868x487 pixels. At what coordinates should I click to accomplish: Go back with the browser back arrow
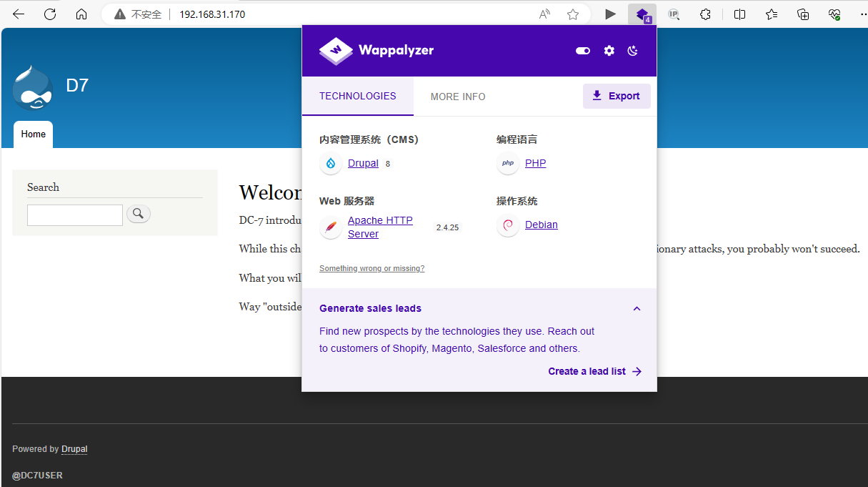[19, 14]
